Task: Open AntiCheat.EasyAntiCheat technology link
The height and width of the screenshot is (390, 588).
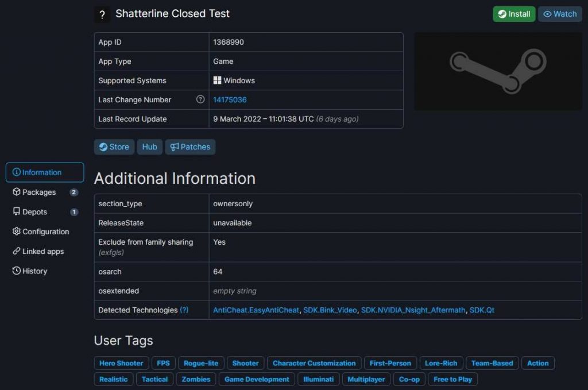Action: click(x=256, y=310)
